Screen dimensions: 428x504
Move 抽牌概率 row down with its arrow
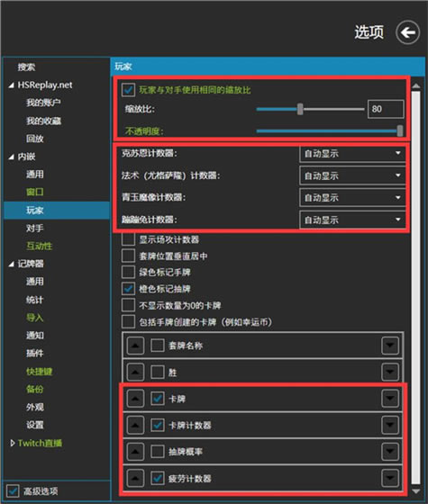pyautogui.click(x=390, y=452)
